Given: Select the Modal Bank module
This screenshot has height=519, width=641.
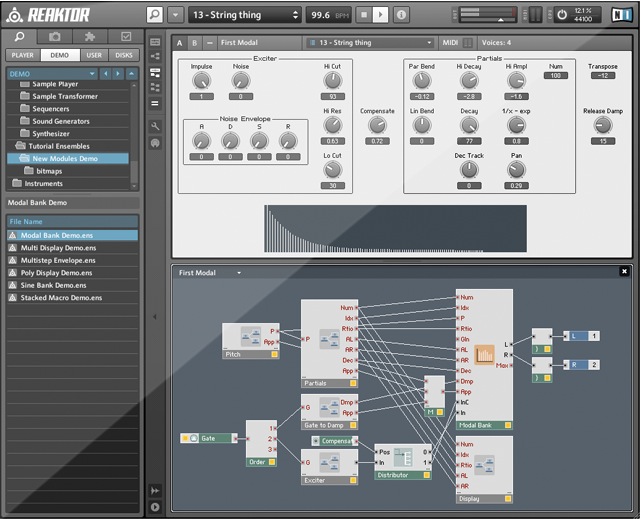Looking at the screenshot, I should pos(484,360).
